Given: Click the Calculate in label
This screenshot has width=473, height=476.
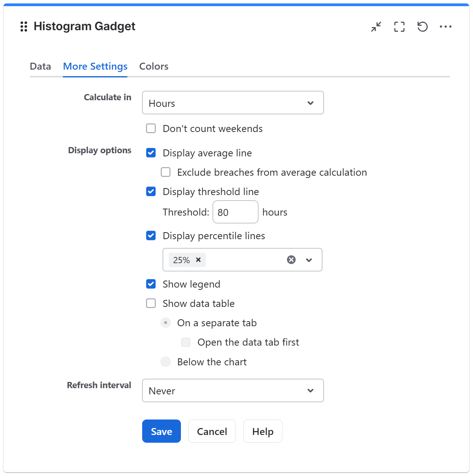Looking at the screenshot, I should 108,97.
